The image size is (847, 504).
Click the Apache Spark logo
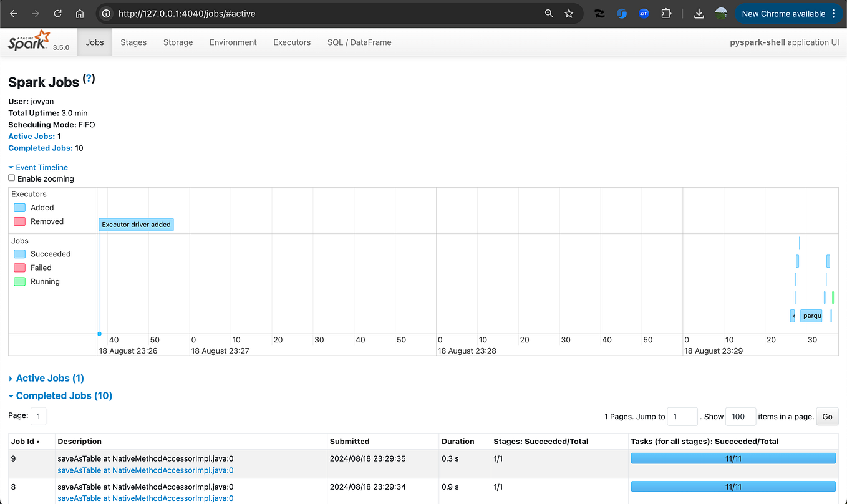pyautogui.click(x=27, y=40)
